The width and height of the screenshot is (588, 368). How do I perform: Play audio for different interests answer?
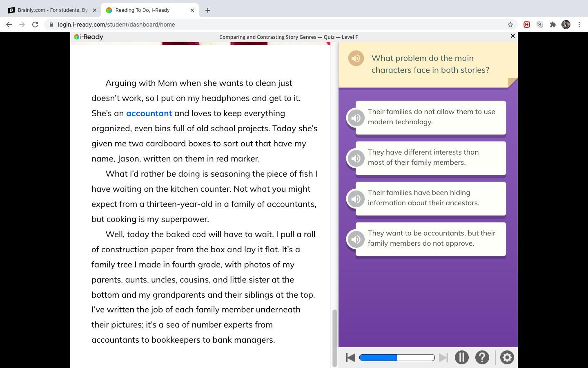pos(356,158)
